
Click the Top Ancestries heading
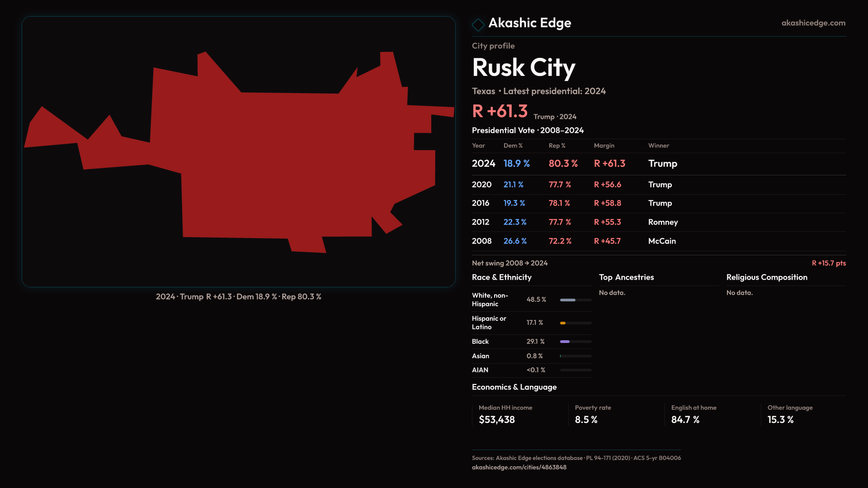click(x=626, y=277)
